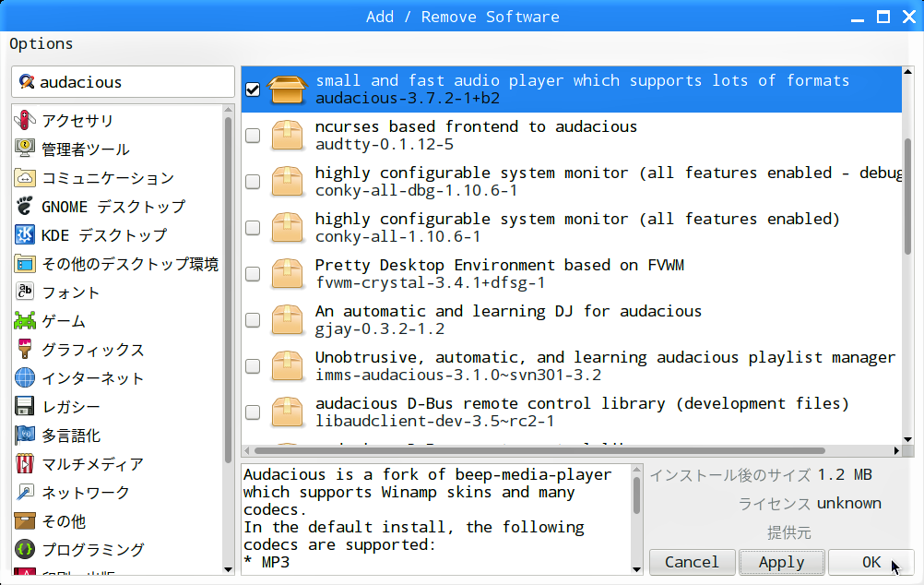Image resolution: width=924 pixels, height=585 pixels.
Task: Select the Pretty Desktop Environment based on FVWM row
Action: tap(572, 274)
